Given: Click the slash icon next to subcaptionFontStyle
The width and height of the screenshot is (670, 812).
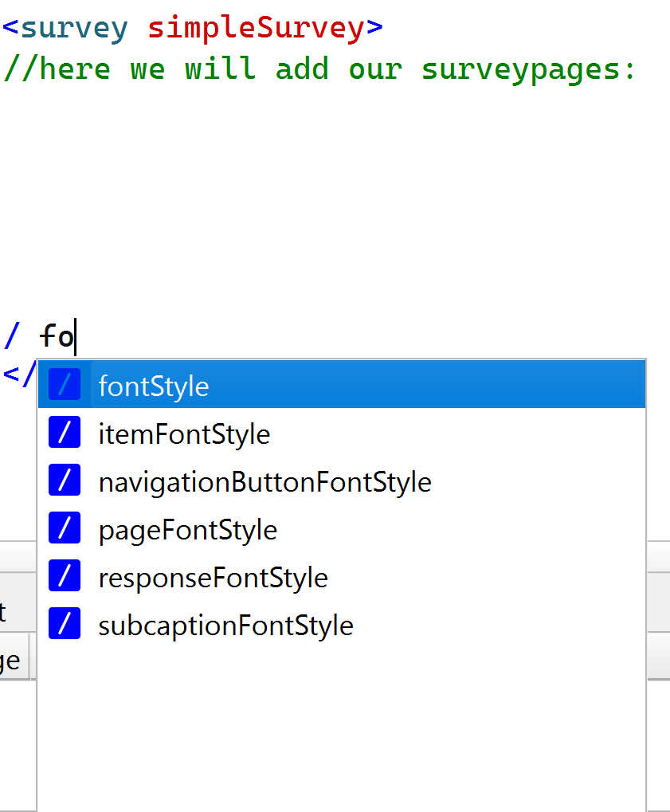Looking at the screenshot, I should (x=65, y=625).
